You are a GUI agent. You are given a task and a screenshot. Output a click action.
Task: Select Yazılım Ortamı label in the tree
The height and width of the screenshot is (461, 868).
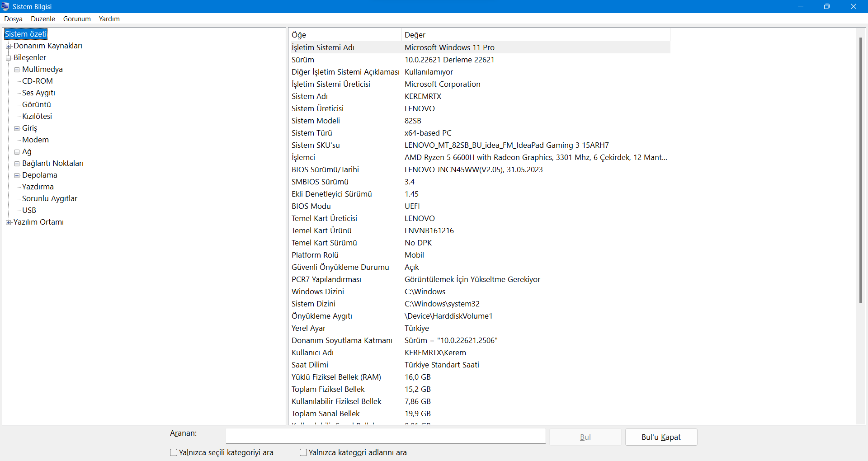pyautogui.click(x=39, y=222)
